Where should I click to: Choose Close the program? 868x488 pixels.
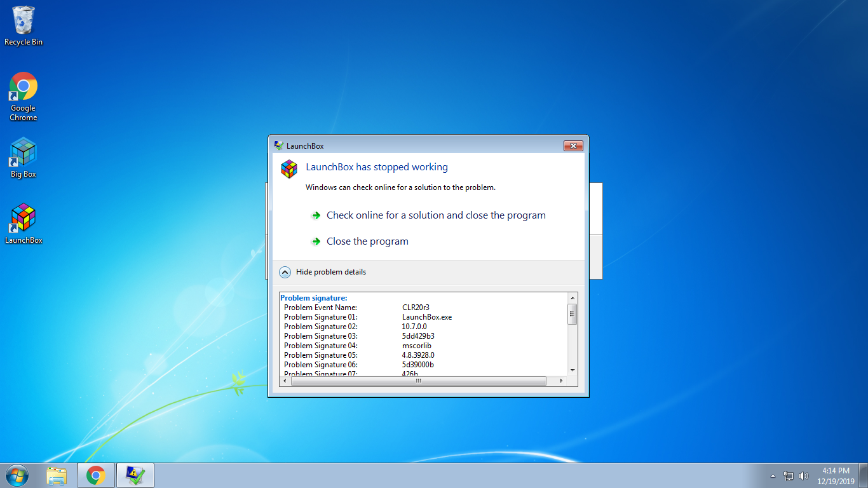[x=367, y=241]
